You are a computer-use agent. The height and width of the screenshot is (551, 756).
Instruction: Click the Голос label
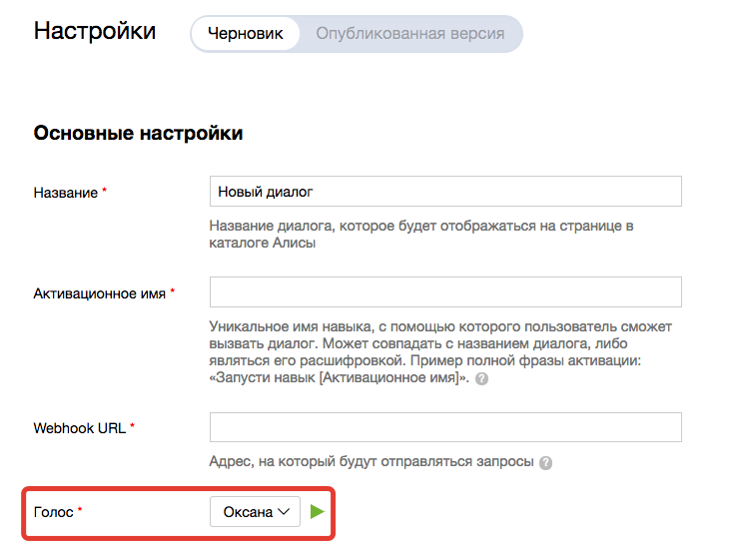pos(53,512)
